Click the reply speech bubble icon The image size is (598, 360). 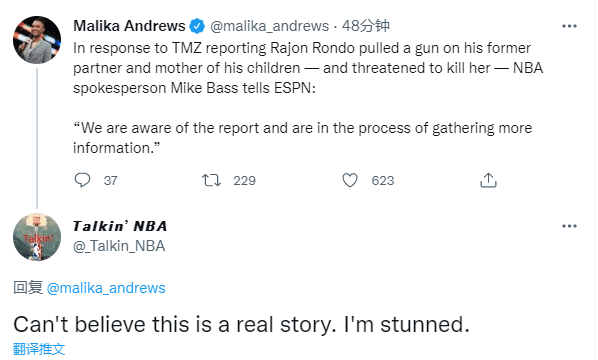[x=82, y=180]
